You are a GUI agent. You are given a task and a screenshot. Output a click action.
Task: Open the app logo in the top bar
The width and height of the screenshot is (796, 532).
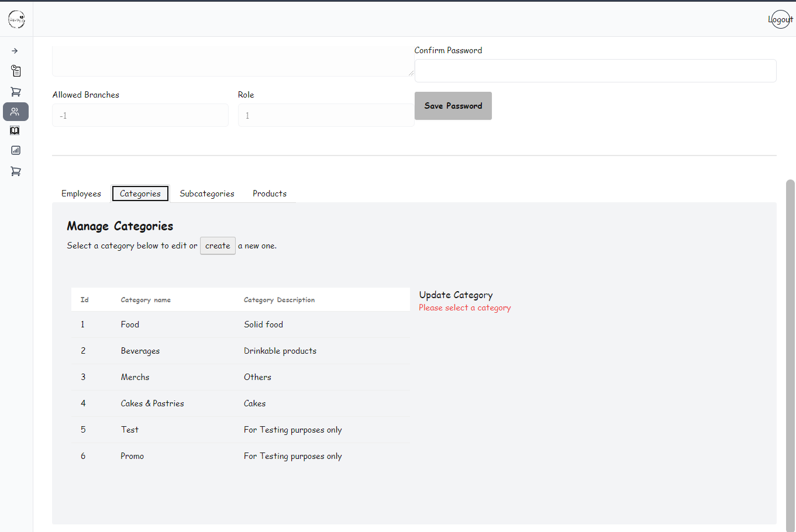(16, 19)
